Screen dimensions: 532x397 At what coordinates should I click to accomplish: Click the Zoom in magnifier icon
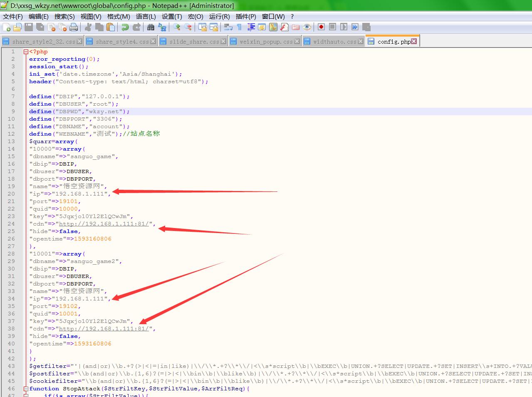tap(177, 27)
